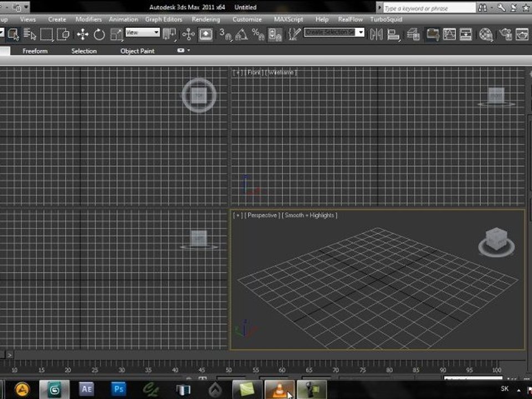
Task: Click the Mirror tool icon
Action: pos(376,34)
